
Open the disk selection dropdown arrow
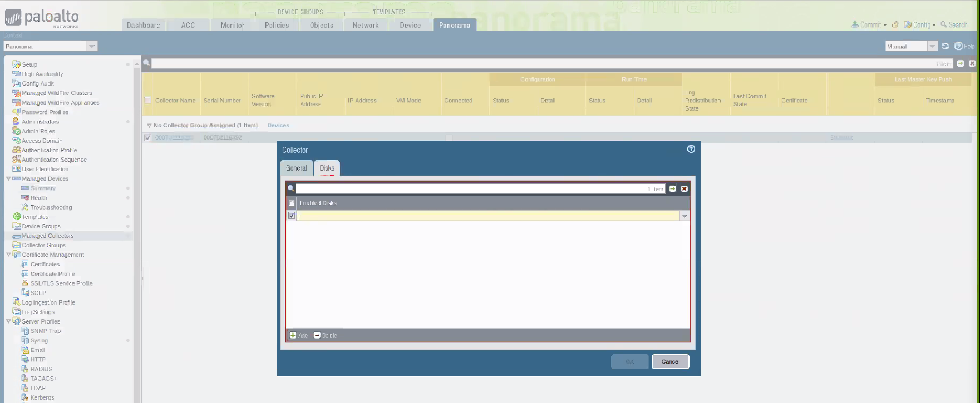tap(684, 216)
